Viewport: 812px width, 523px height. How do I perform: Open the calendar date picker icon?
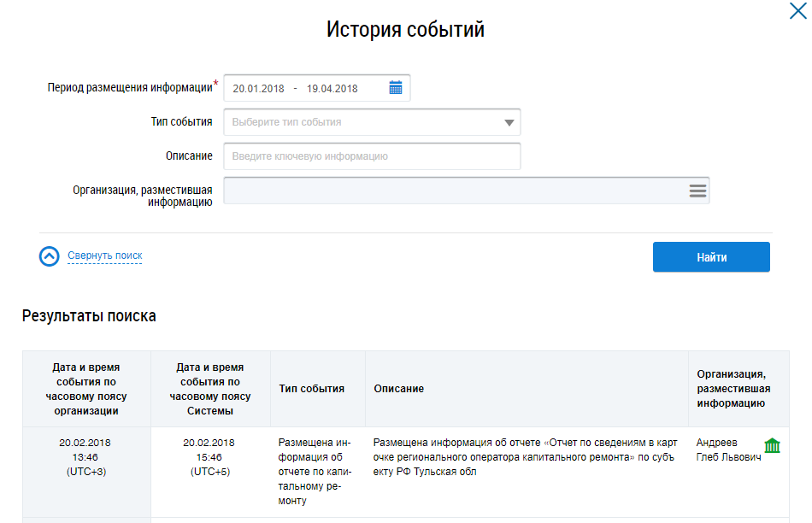click(x=395, y=88)
